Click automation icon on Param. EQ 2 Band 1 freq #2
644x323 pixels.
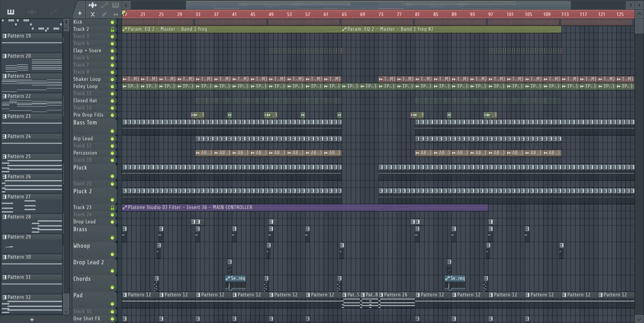(x=344, y=29)
